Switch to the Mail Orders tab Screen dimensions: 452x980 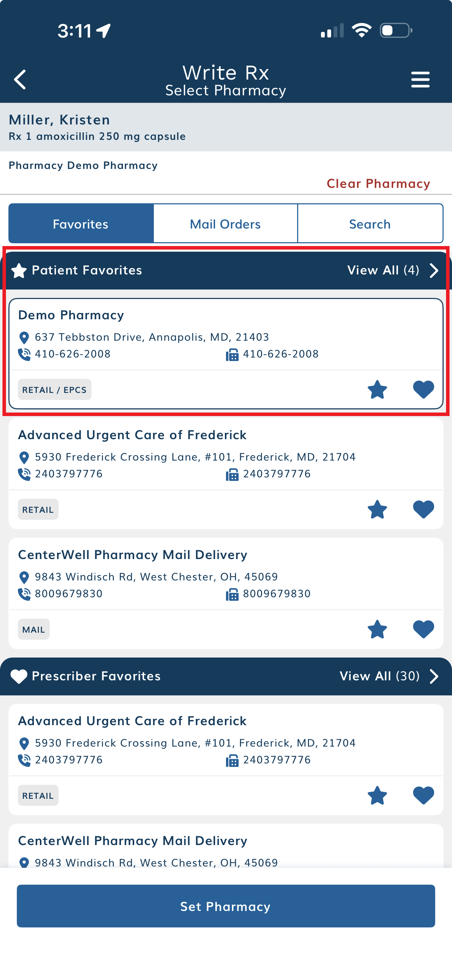coord(225,224)
